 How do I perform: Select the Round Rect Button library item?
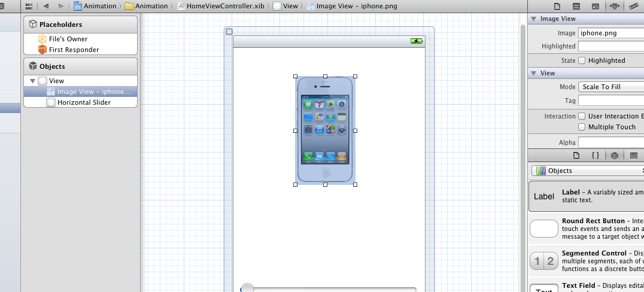587,229
